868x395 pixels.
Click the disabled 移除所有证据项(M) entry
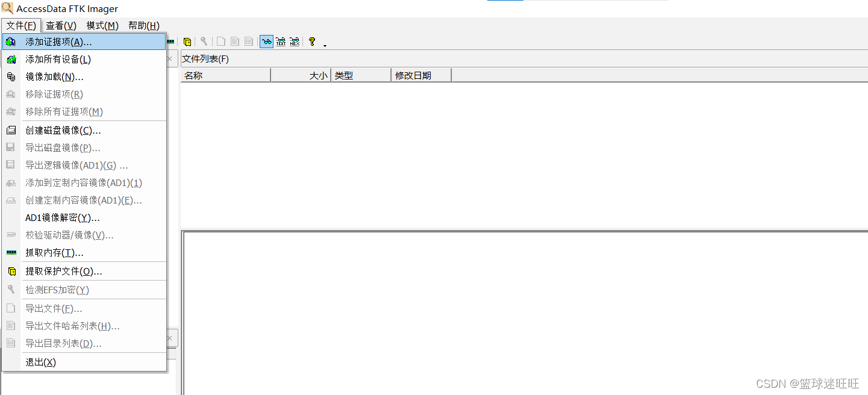[x=84, y=111]
